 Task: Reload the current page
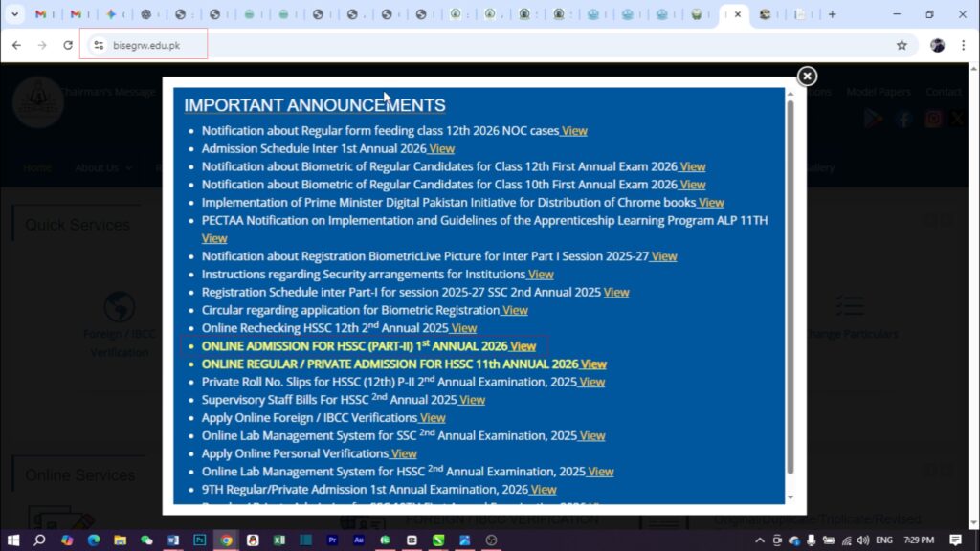[68, 45]
